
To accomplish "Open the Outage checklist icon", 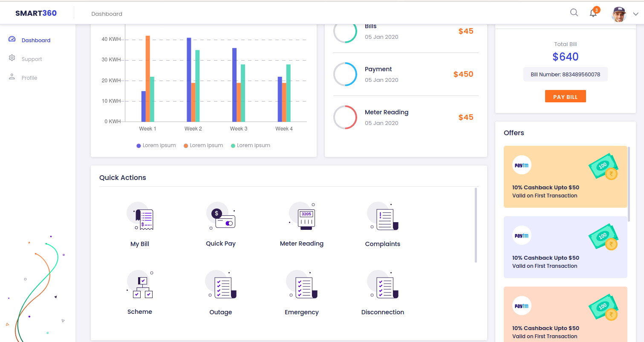I will tap(221, 284).
